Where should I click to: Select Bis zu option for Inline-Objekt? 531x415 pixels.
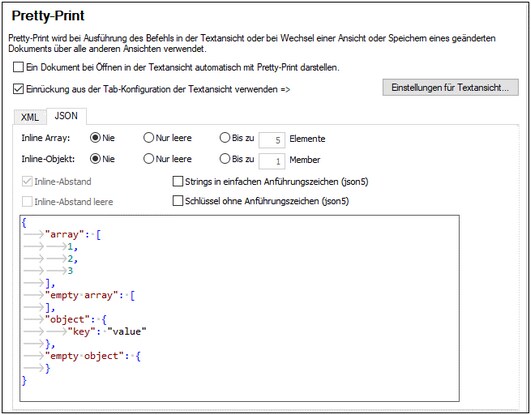point(225,159)
